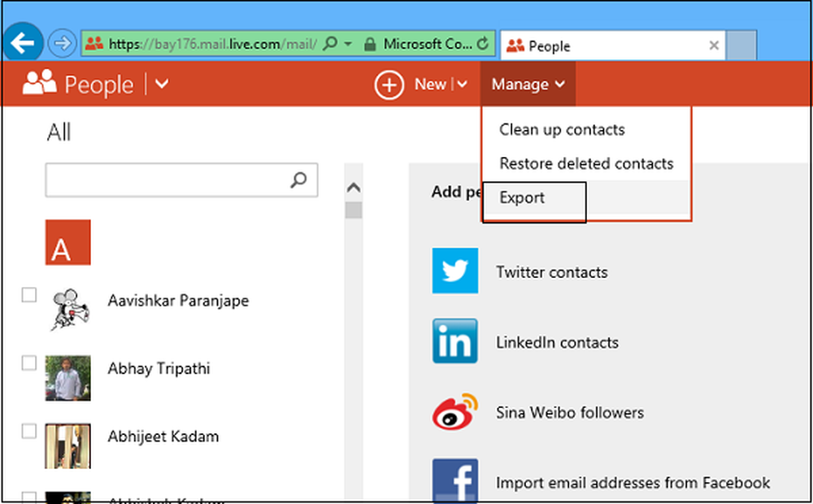The width and height of the screenshot is (813, 504).
Task: Tick the checkbox for Abhay Tripathi
Action: (29, 363)
